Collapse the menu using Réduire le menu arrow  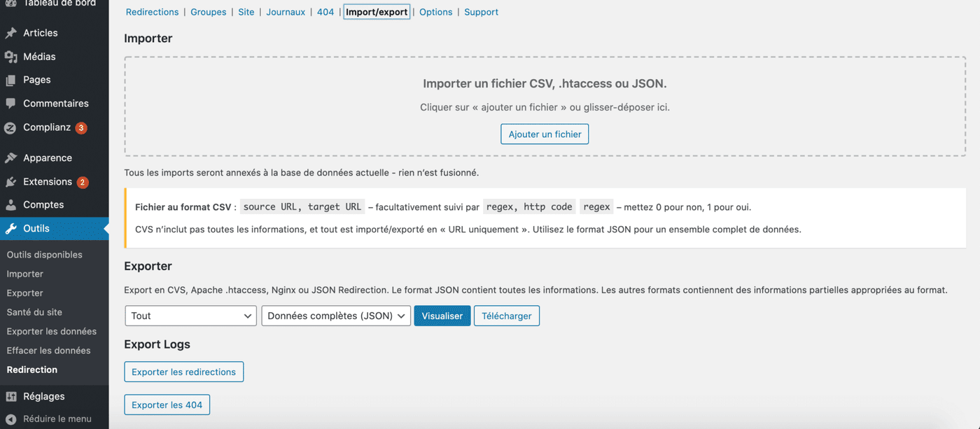pos(10,419)
